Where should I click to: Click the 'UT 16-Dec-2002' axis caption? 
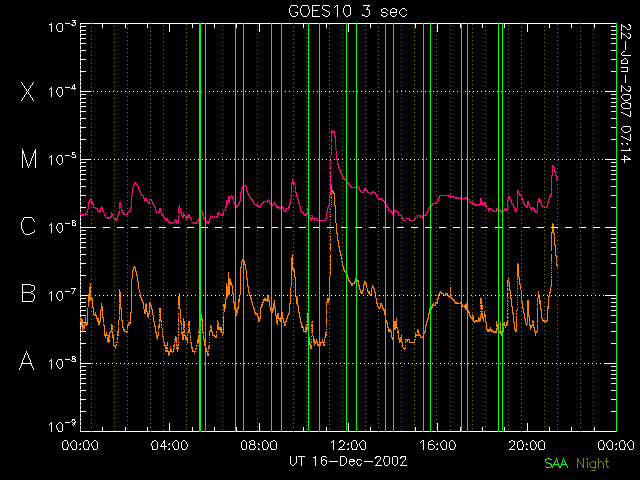[x=348, y=461]
